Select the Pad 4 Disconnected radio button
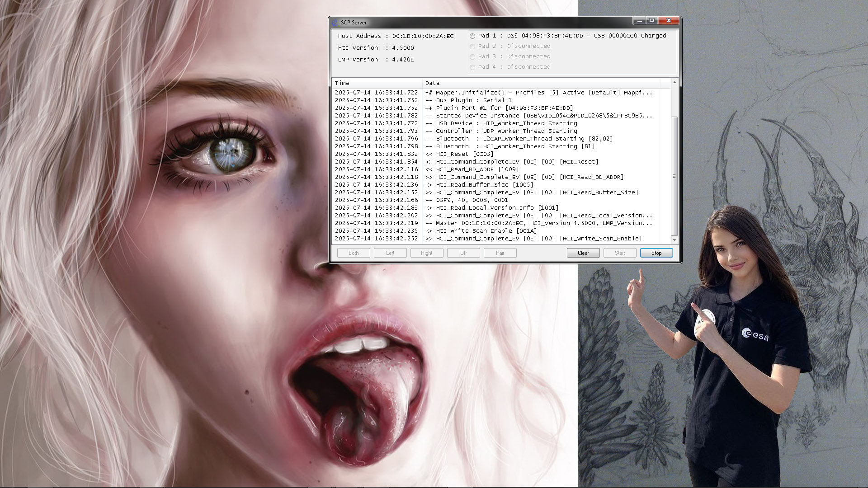This screenshot has width=868, height=488. click(472, 67)
